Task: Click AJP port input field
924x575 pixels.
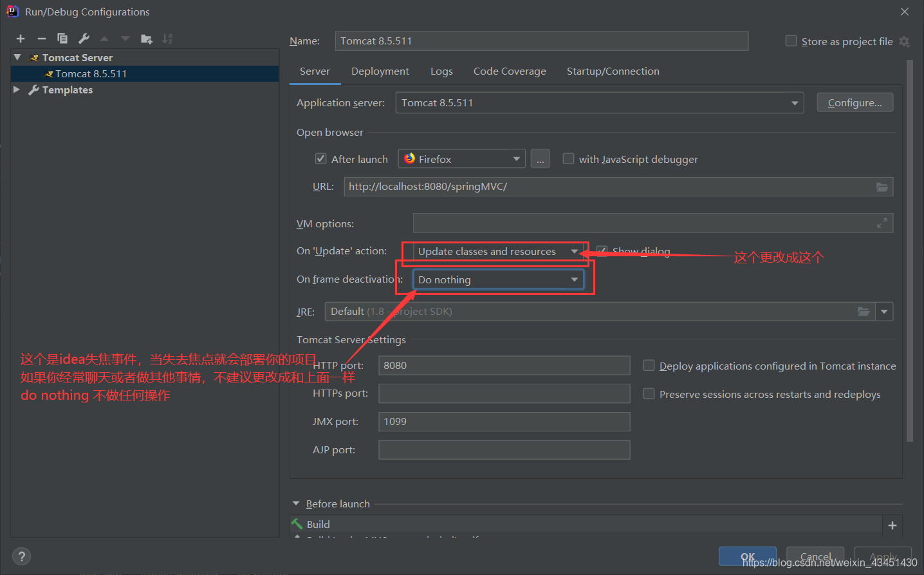Action: pos(504,450)
